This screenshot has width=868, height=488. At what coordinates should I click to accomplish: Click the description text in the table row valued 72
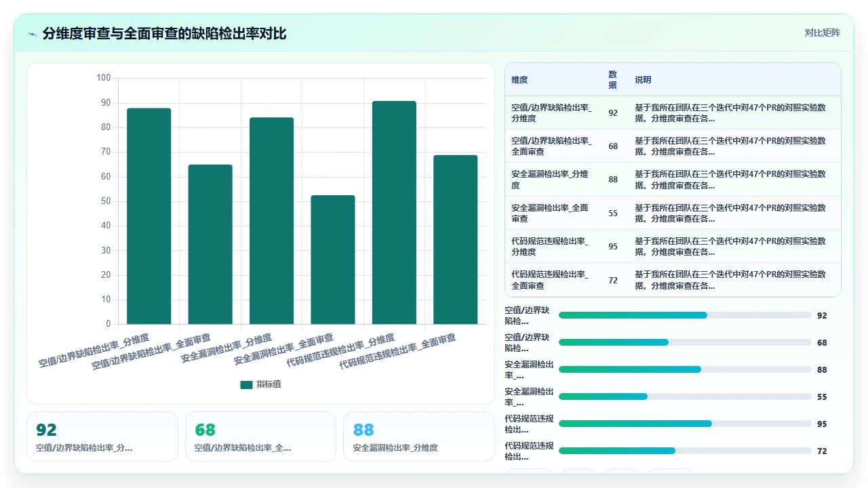[730, 279]
